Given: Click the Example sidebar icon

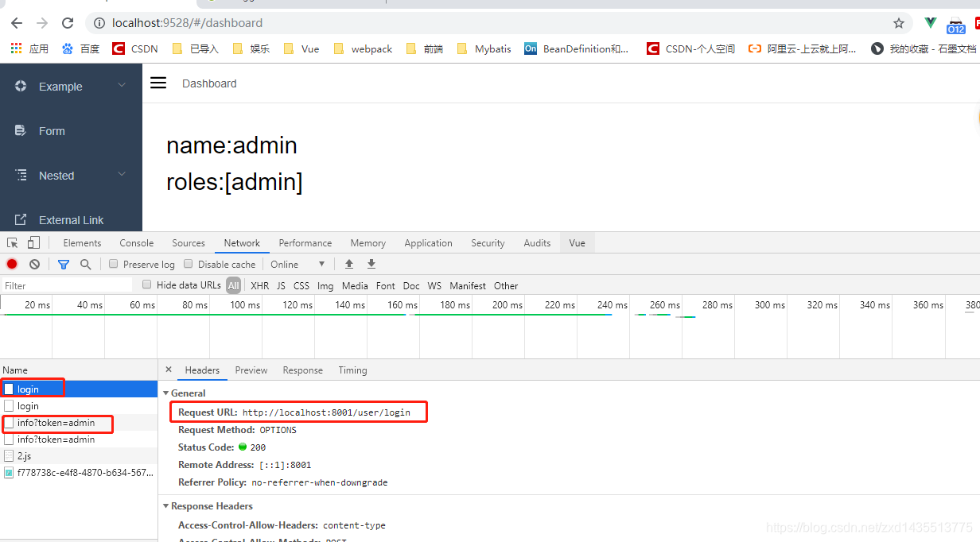Looking at the screenshot, I should 21,86.
